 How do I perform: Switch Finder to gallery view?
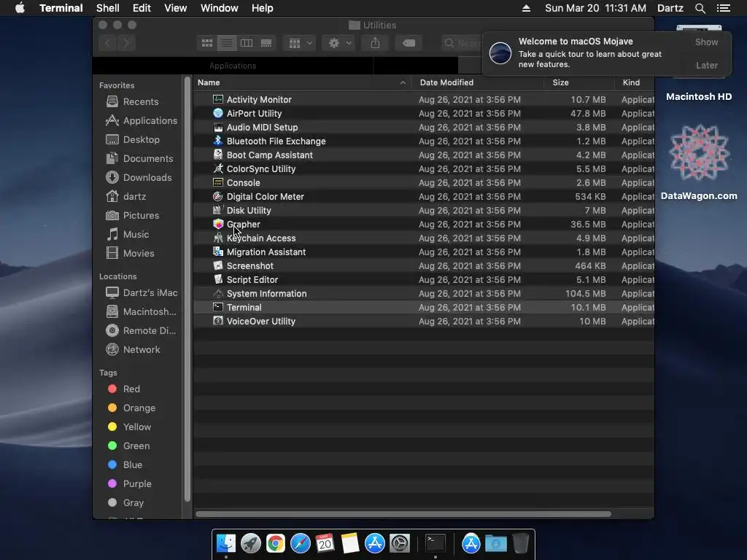click(266, 43)
